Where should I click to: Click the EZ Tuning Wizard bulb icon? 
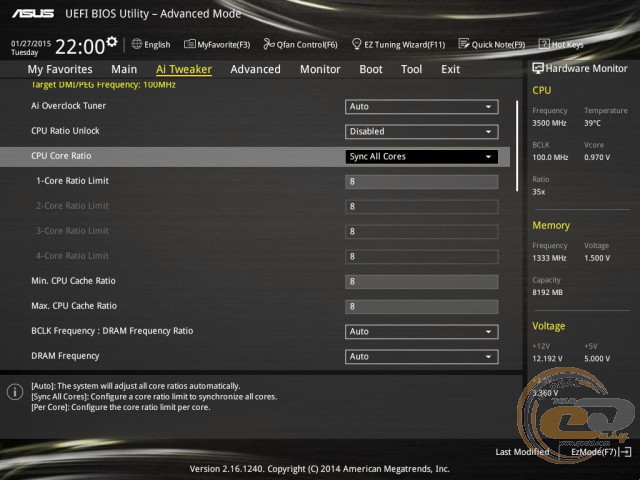point(356,44)
